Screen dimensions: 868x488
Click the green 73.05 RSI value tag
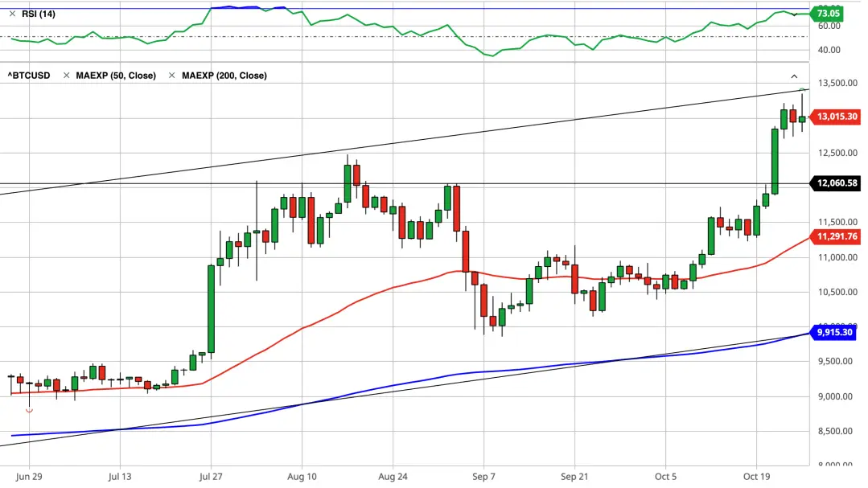[828, 14]
